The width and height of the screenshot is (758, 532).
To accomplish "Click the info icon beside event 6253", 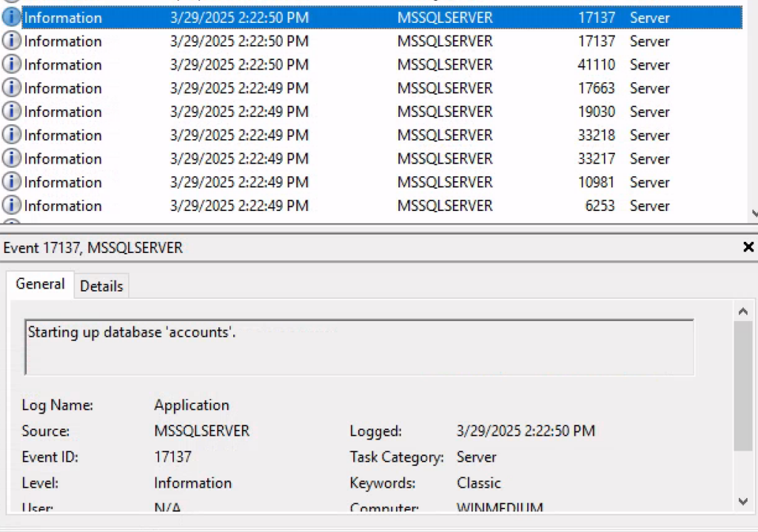I will pos(11,206).
